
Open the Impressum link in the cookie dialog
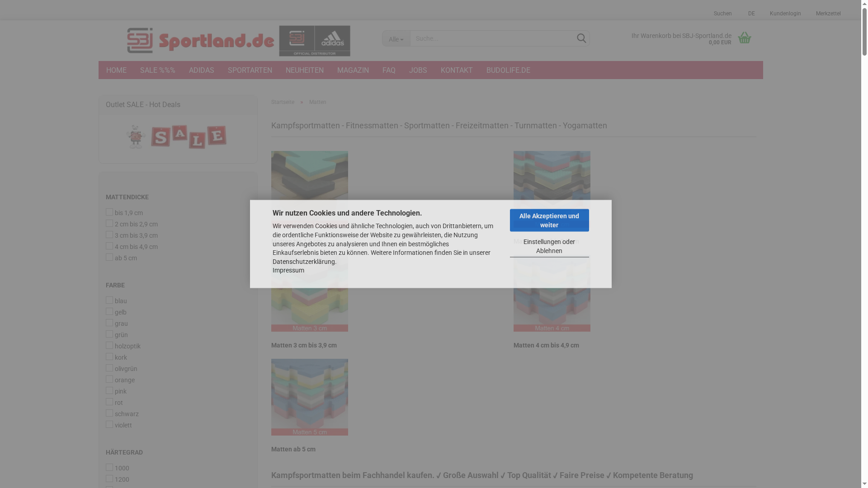[288, 270]
